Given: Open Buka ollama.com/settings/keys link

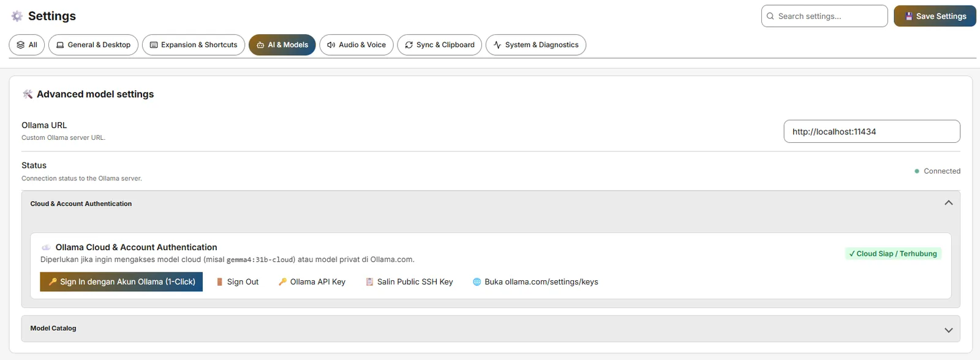Looking at the screenshot, I should [x=535, y=281].
